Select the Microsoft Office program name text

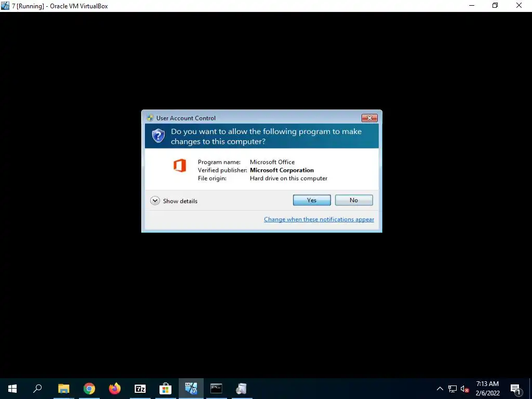272,162
